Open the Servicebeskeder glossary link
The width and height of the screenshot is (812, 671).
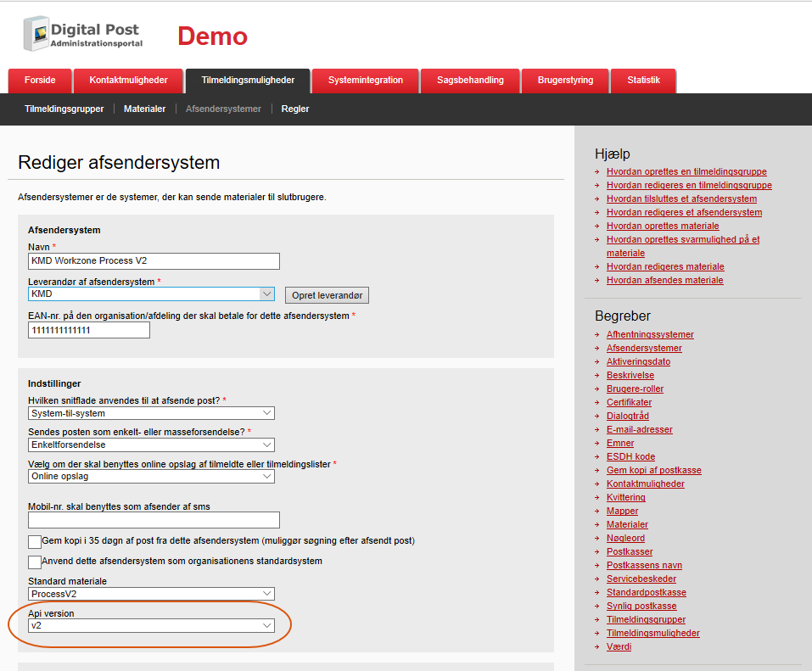click(x=641, y=579)
